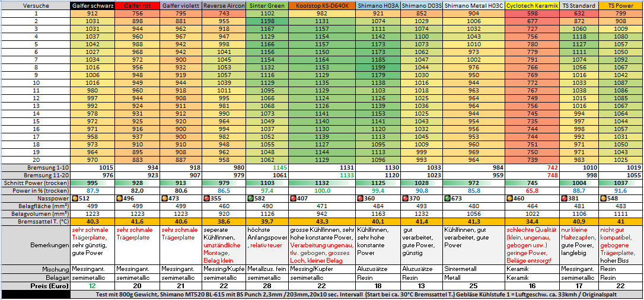Click the red indicator icon beside Nasspower 360
The height and width of the screenshot is (300, 644).
click(x=360, y=199)
